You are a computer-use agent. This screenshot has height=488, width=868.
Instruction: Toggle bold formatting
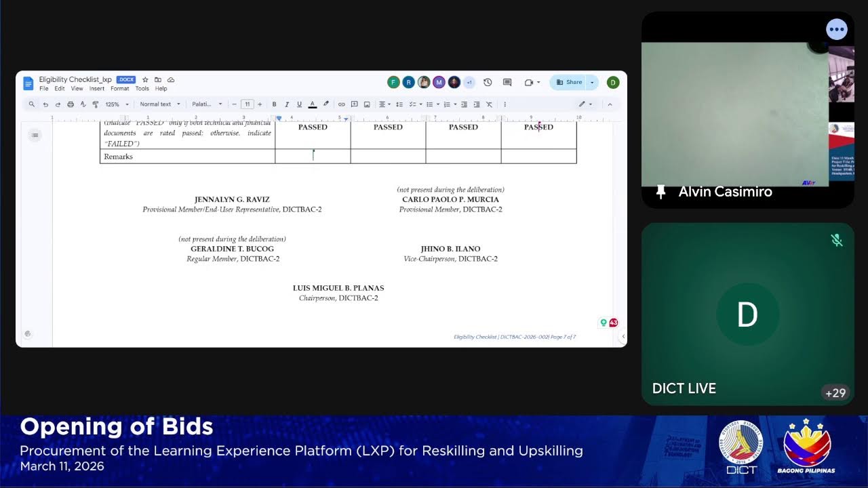point(274,104)
